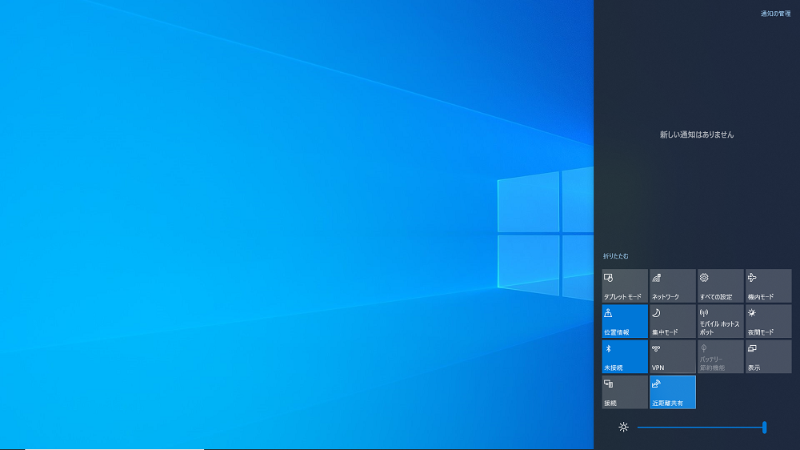Turn off 位置情報 location tile
Image resolution: width=800 pixels, height=450 pixels.
(624, 321)
